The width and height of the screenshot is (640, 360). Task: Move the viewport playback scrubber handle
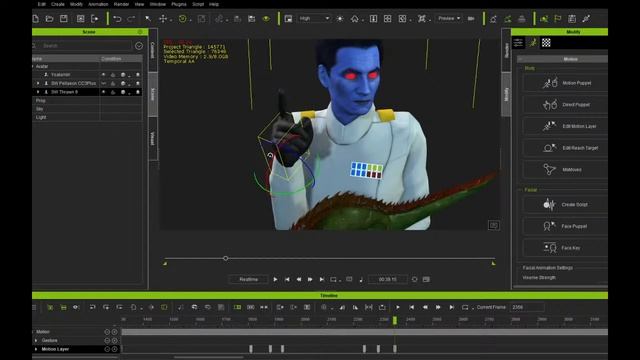225,258
